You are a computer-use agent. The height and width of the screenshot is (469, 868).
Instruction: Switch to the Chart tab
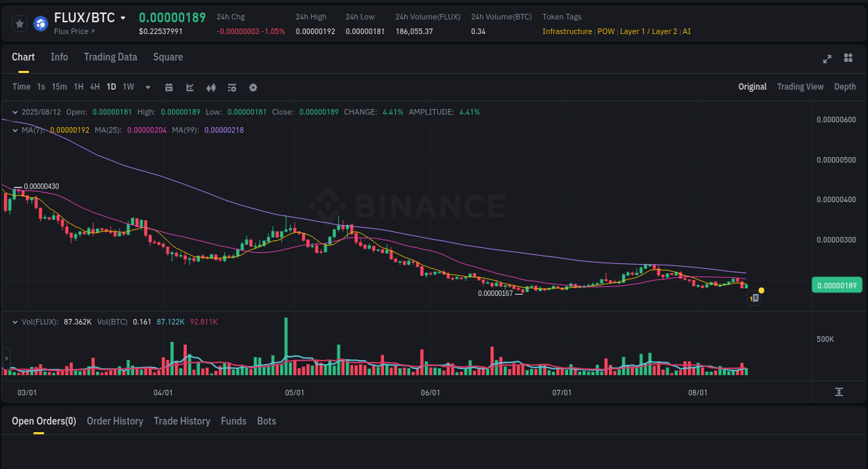[x=23, y=57]
